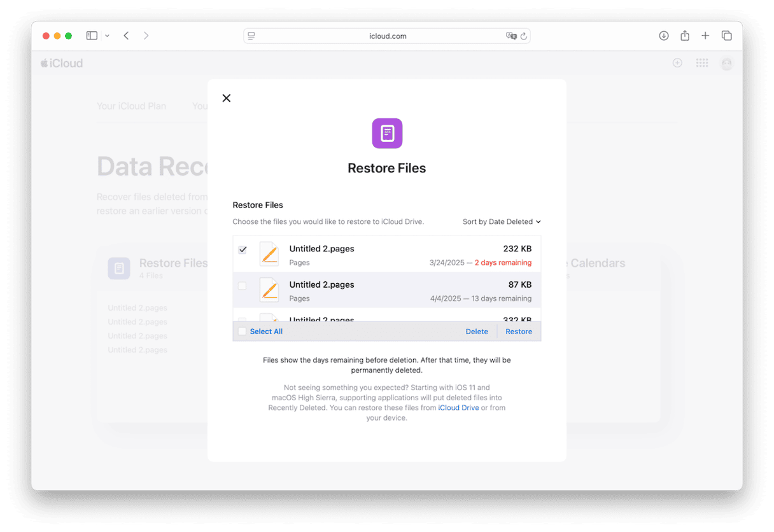Screen dimensions: 774x532
Task: Open the Safari Share button
Action: [x=685, y=36]
